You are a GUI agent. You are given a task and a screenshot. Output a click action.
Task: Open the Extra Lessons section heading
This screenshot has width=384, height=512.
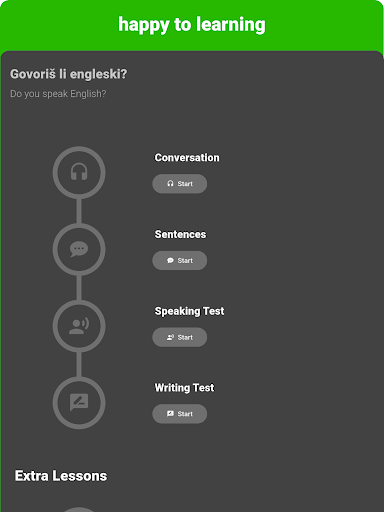(61, 476)
